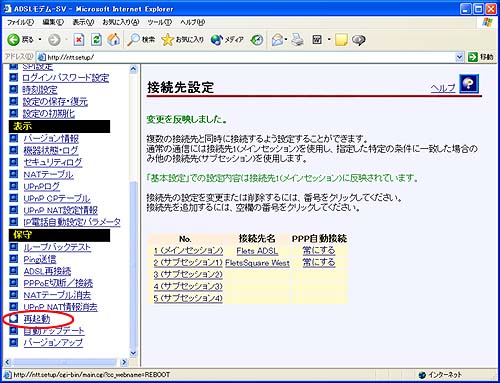Open the History clock icon
This screenshot has width=500, height=383.
(257, 40)
